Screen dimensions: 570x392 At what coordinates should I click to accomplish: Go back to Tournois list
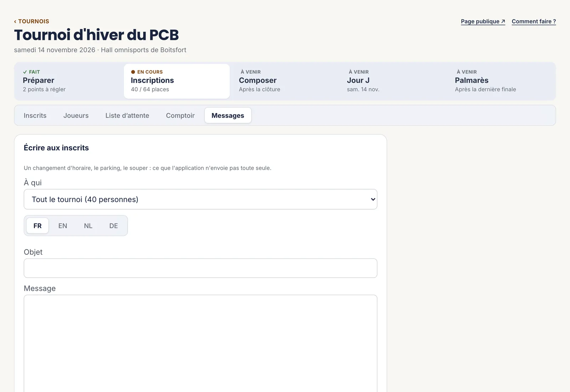point(32,21)
